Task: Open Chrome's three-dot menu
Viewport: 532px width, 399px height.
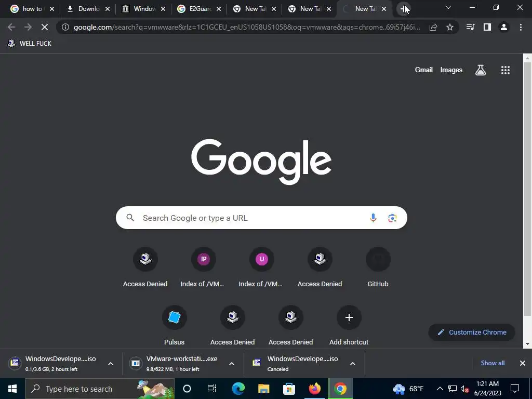Action: (x=521, y=27)
